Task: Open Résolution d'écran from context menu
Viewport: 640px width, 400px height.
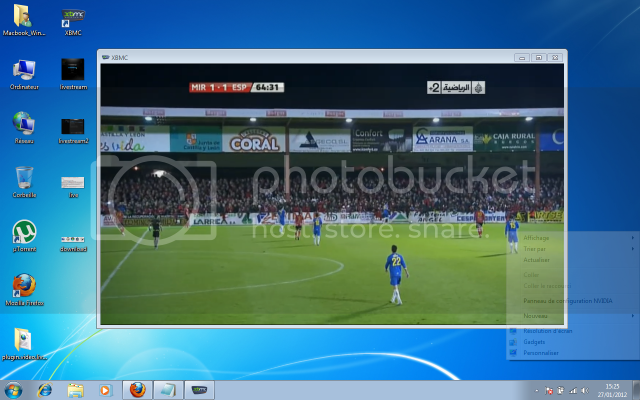Action: coord(571,331)
